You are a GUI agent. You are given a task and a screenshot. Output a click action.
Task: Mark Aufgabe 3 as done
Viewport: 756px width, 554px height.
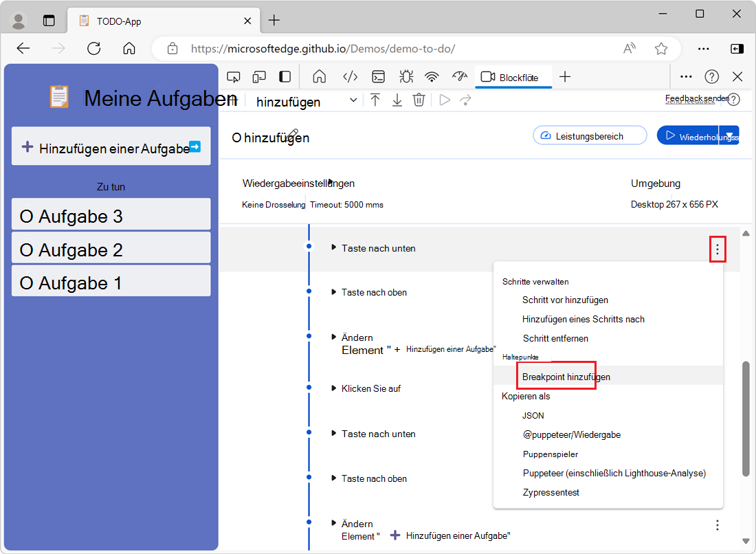click(x=26, y=217)
